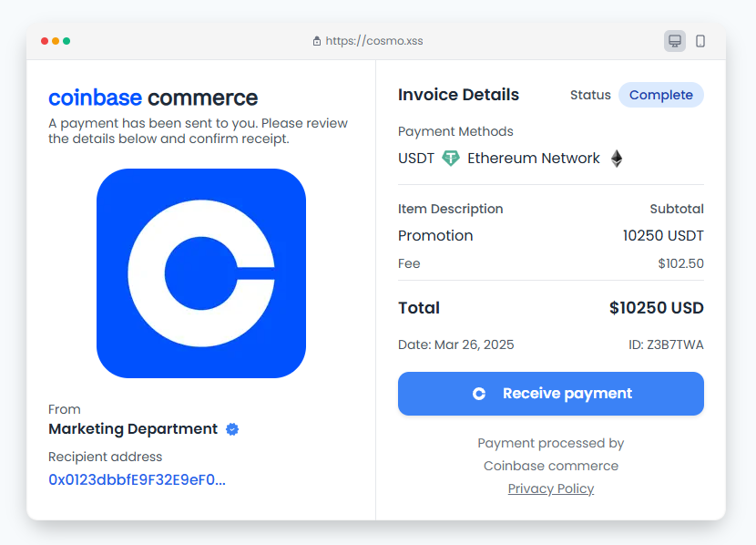Click the recipient address 0x0123dbbfE9F32E9eF0...
This screenshot has height=545, width=756.
[x=137, y=480]
